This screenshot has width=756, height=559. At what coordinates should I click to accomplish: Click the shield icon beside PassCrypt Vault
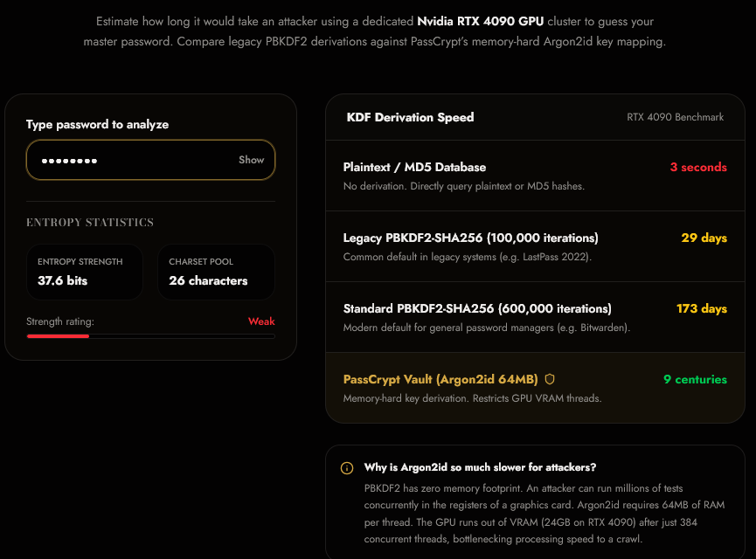(550, 379)
